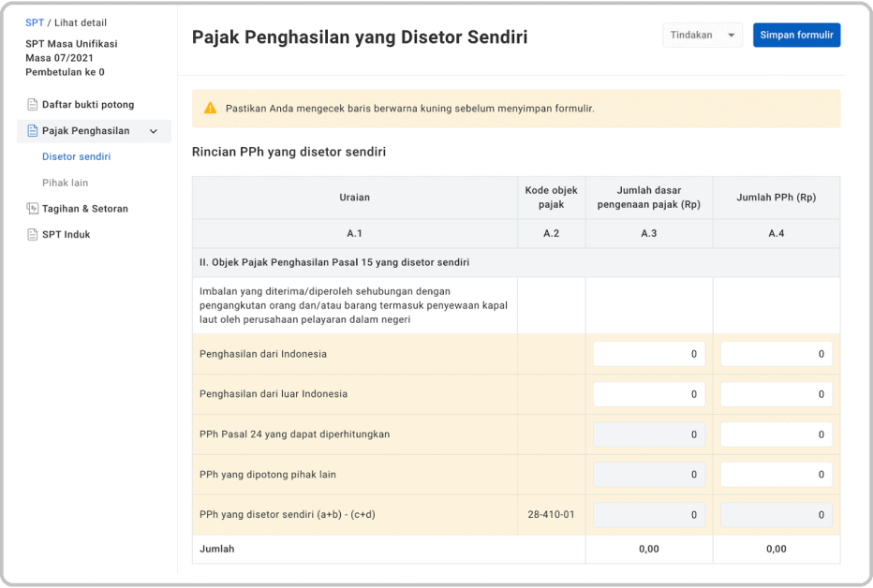Screen dimensions: 873x588
Task: Open SPT Induk from the sidebar
Action: 67,234
